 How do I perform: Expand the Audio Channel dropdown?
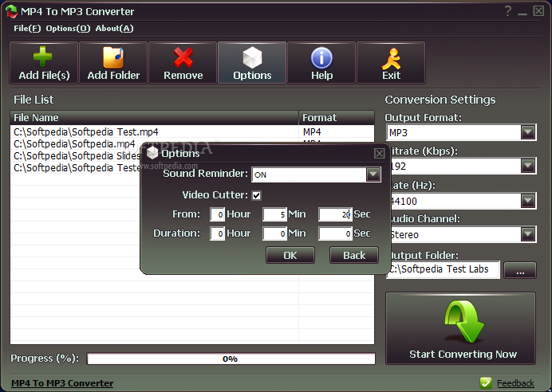(x=527, y=234)
